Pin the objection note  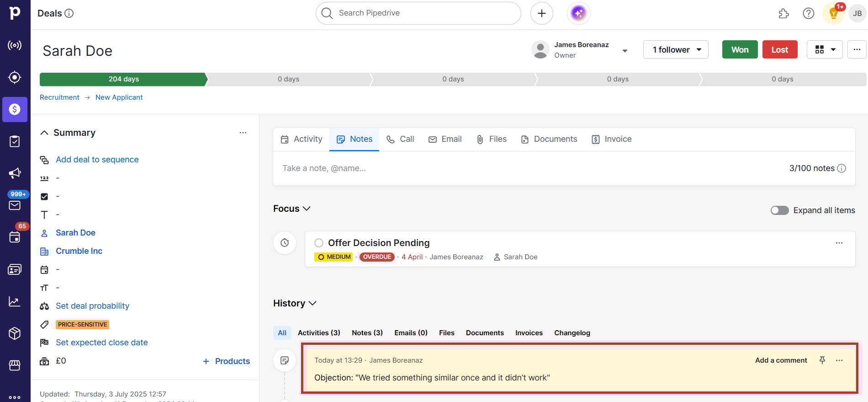pos(822,360)
